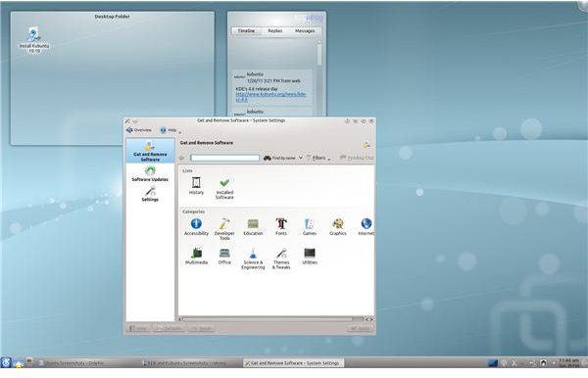Open the Settings item in the sidebar
The width and height of the screenshot is (588, 378).
pos(150,194)
